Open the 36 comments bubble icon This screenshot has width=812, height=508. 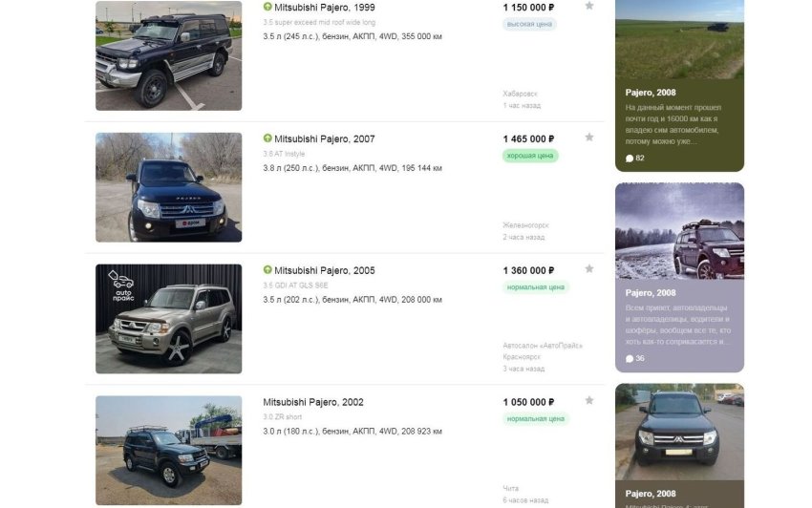(630, 359)
